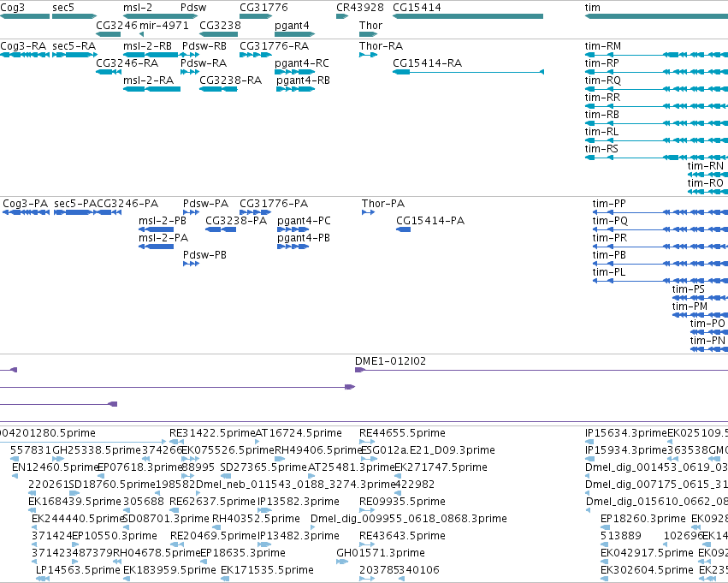Click the tim-RP transcript
The height and width of the screenshot is (583, 728).
click(x=656, y=72)
